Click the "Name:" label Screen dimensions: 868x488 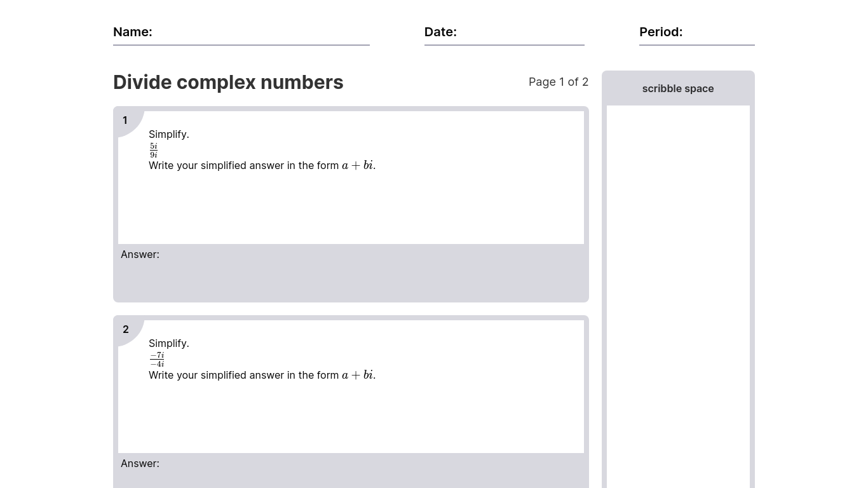pyautogui.click(x=133, y=32)
